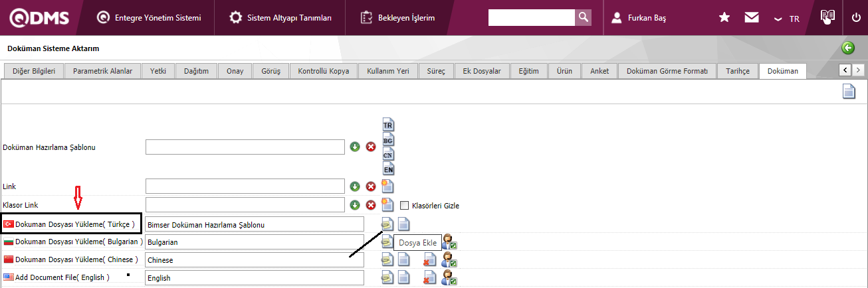The height and width of the screenshot is (288, 868).
Task: Click attach file paperclip in Chinese row
Action: point(387,259)
